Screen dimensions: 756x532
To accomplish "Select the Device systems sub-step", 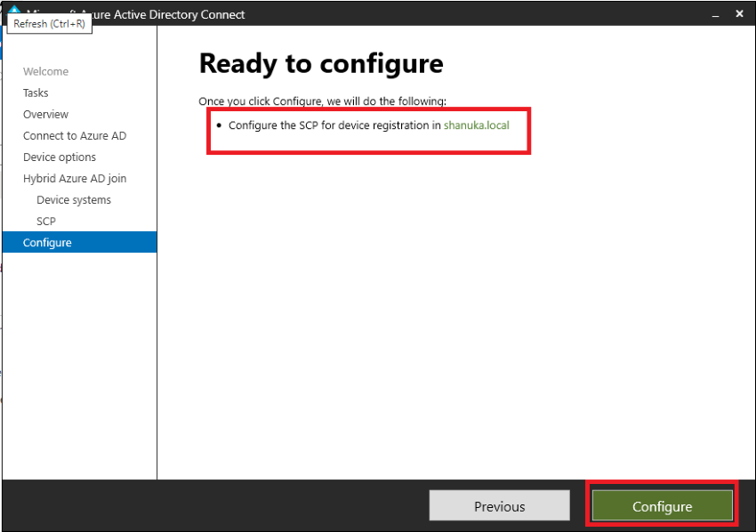I will pyautogui.click(x=73, y=199).
